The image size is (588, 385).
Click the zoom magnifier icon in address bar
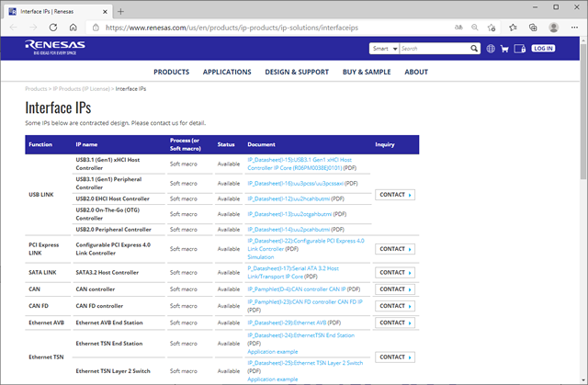475,28
